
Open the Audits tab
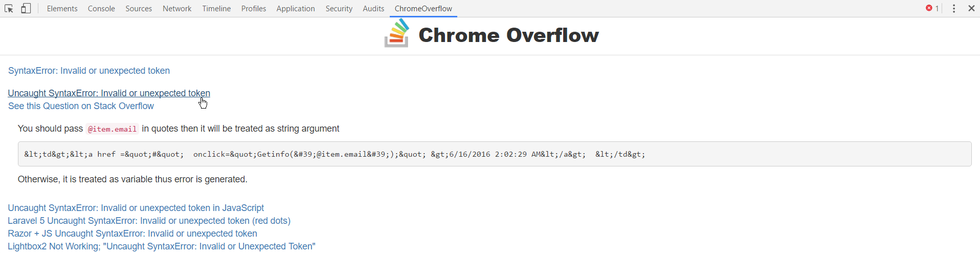[373, 9]
